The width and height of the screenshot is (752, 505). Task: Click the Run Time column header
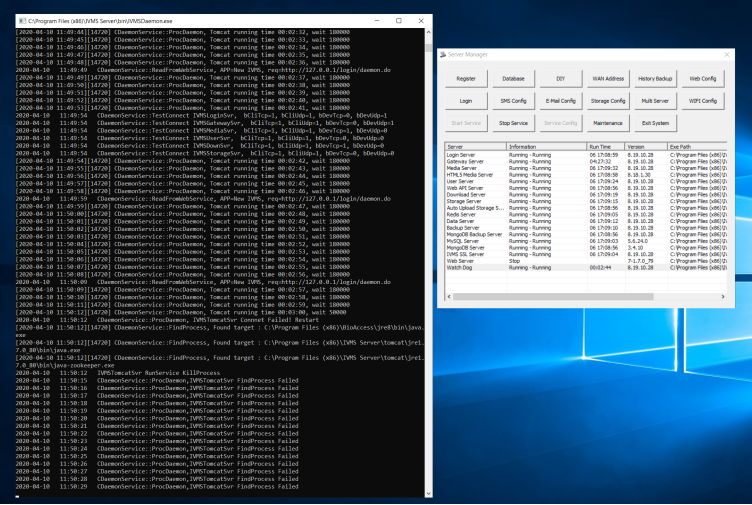[606, 147]
